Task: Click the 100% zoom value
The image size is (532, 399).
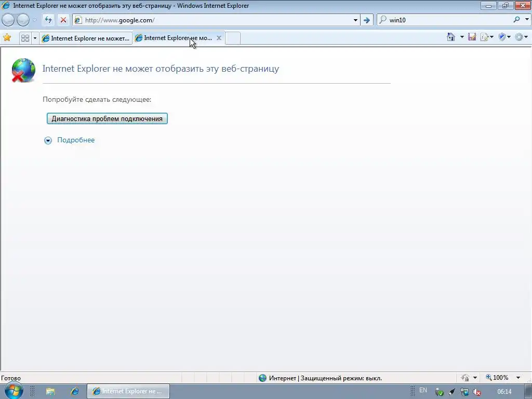Action: point(501,378)
